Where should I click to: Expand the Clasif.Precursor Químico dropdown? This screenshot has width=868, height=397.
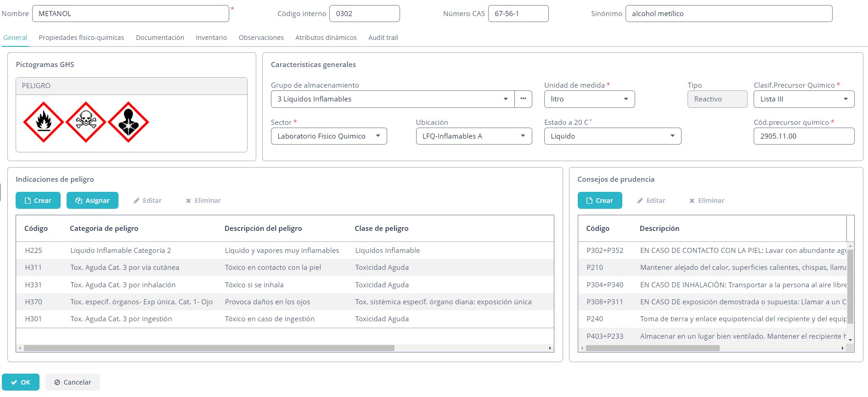coord(804,99)
